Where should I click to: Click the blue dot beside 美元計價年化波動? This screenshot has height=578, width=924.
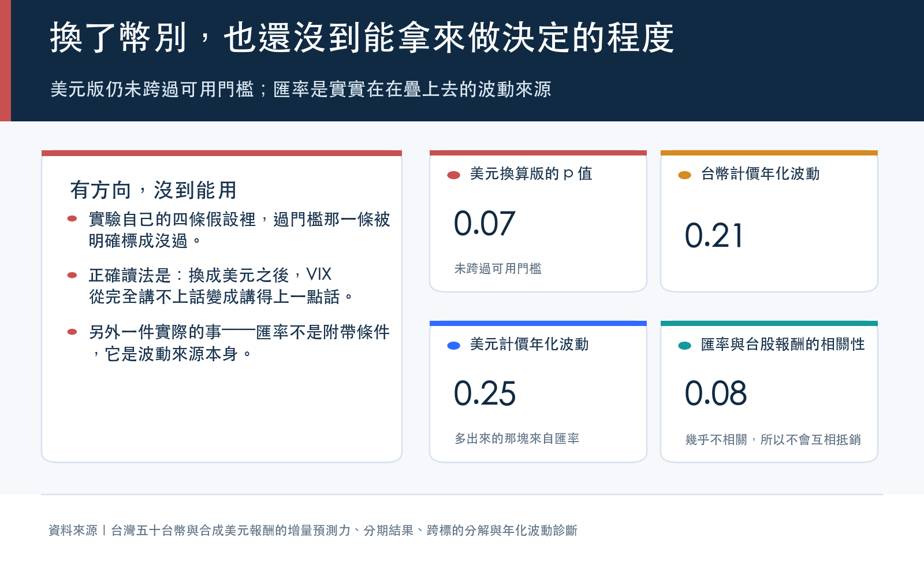454,346
